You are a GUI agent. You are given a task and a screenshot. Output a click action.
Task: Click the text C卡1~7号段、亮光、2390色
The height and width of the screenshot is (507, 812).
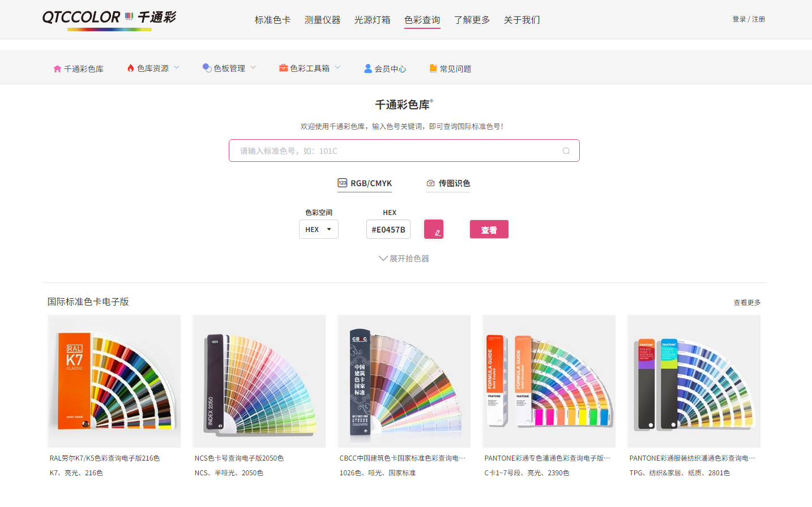coord(527,473)
